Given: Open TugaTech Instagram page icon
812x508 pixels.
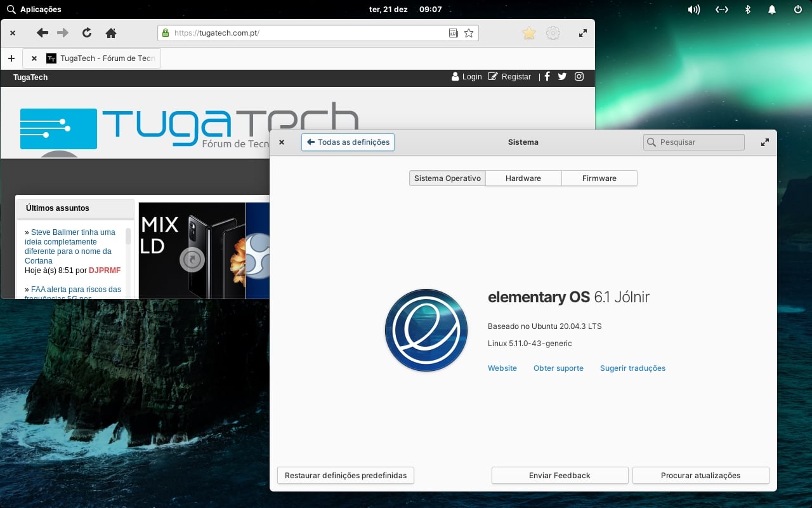Looking at the screenshot, I should click(579, 76).
